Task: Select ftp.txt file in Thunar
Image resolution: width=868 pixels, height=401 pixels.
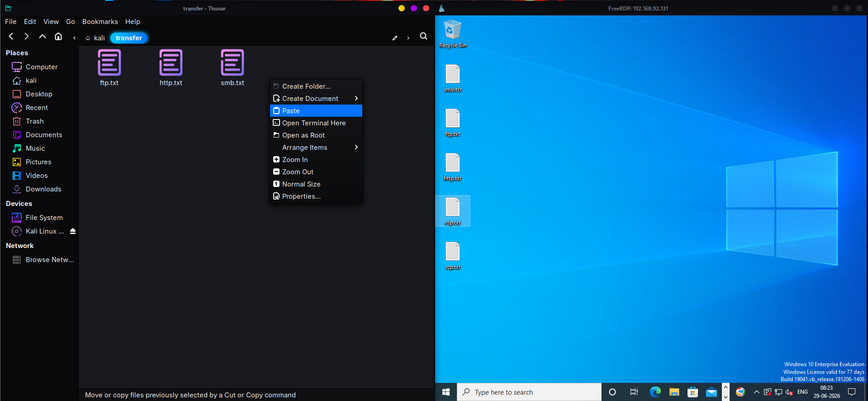Action: click(x=109, y=67)
